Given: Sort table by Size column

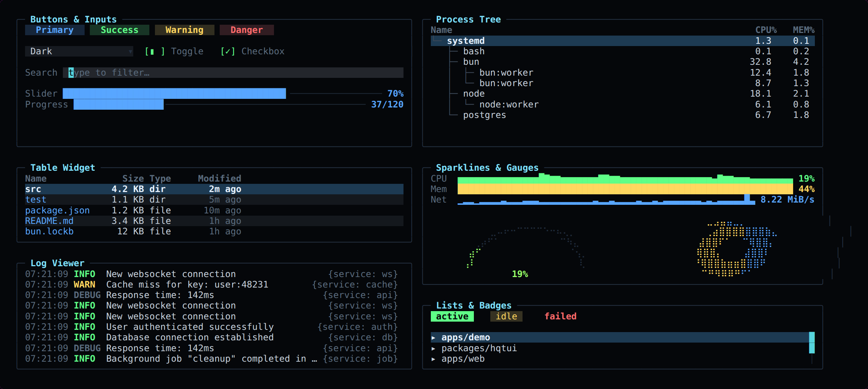Looking at the screenshot, I should pos(133,179).
